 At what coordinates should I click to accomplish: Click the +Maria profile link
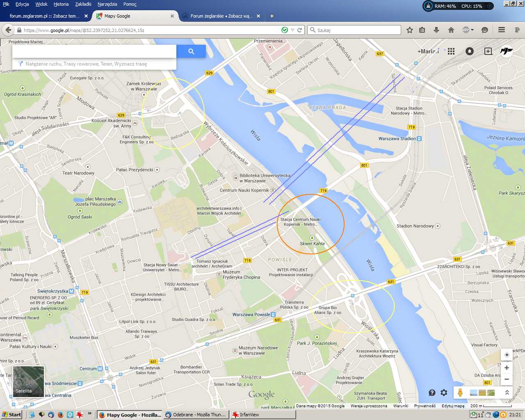pyautogui.click(x=428, y=51)
